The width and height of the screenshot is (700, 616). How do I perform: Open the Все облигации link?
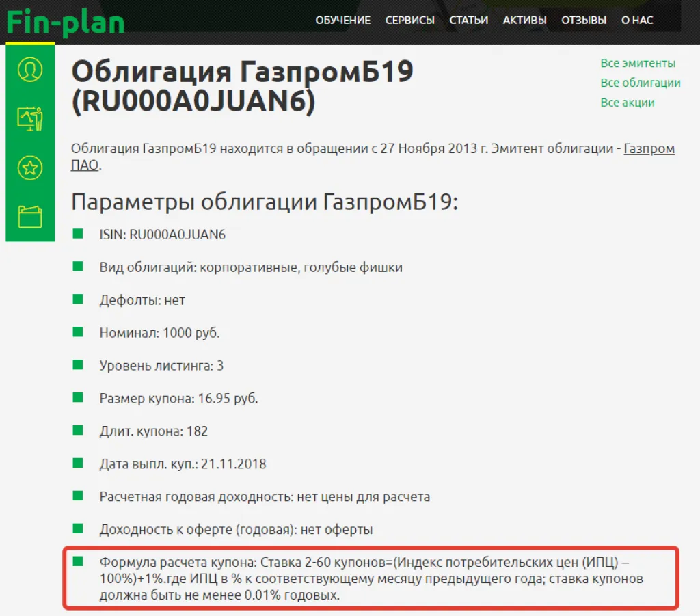click(x=640, y=82)
